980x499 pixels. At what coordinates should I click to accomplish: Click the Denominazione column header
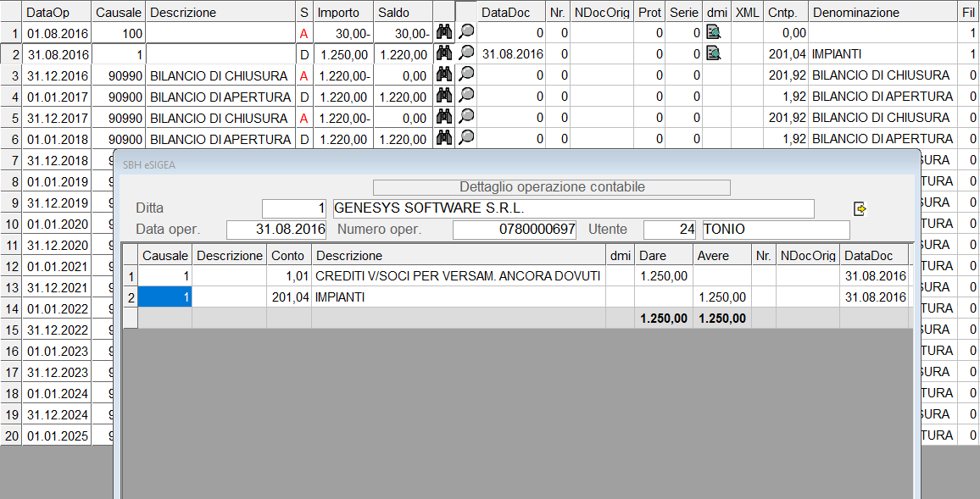(883, 12)
